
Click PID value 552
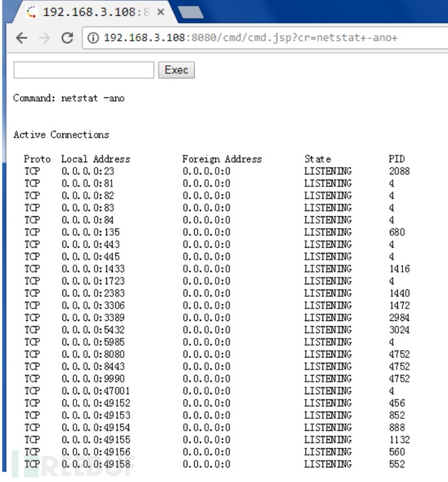397,464
